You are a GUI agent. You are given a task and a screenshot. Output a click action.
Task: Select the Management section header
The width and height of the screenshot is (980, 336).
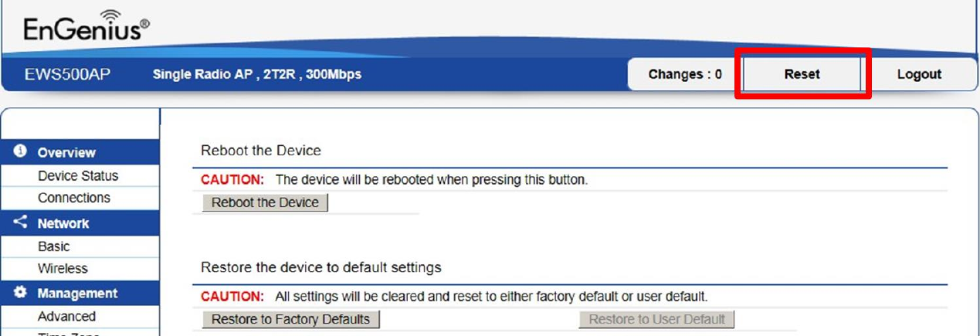pyautogui.click(x=77, y=294)
